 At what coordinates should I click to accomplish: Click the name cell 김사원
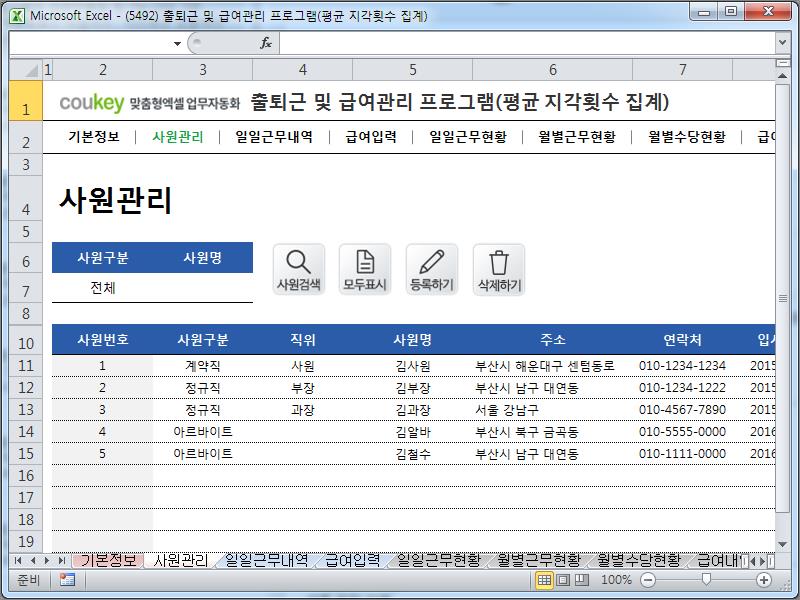[413, 366]
